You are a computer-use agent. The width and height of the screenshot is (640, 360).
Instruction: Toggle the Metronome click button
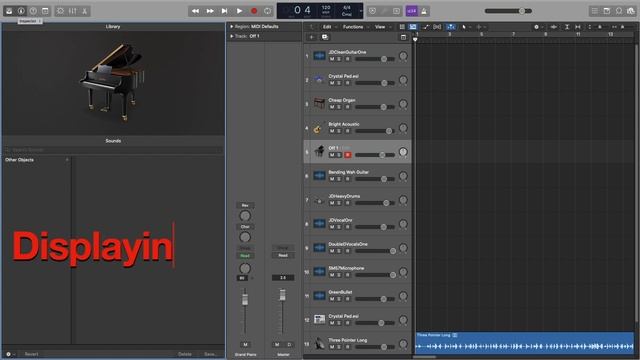pos(424,11)
